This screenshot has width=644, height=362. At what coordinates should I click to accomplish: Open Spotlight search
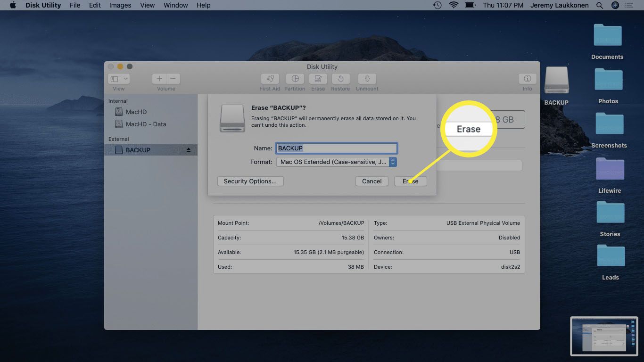pyautogui.click(x=600, y=5)
